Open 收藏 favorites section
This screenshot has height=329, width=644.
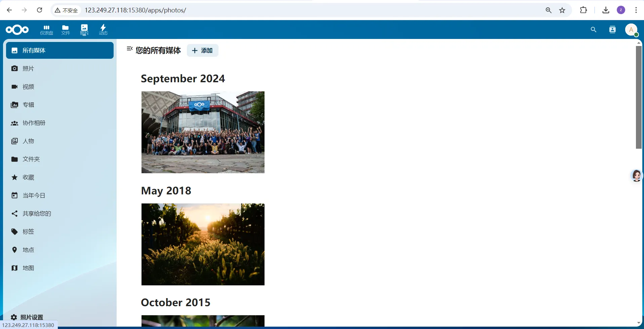tap(60, 177)
